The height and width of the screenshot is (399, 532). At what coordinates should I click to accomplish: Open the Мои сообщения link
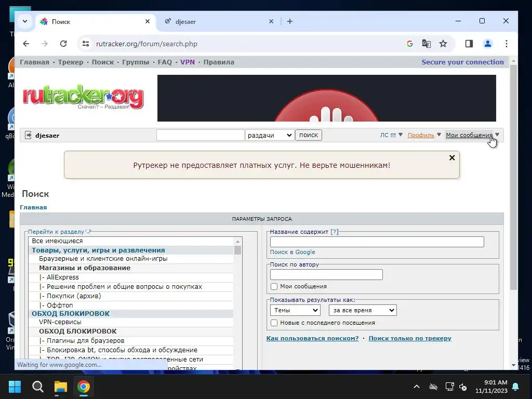point(469,135)
